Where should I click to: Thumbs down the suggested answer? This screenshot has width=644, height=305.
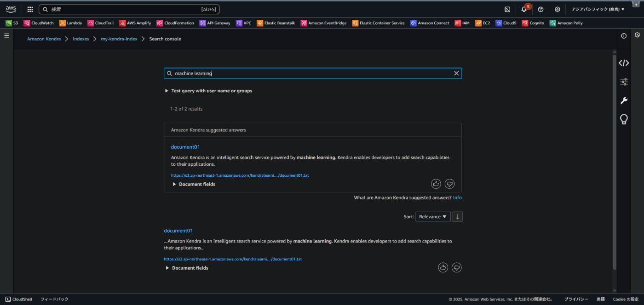(450, 184)
